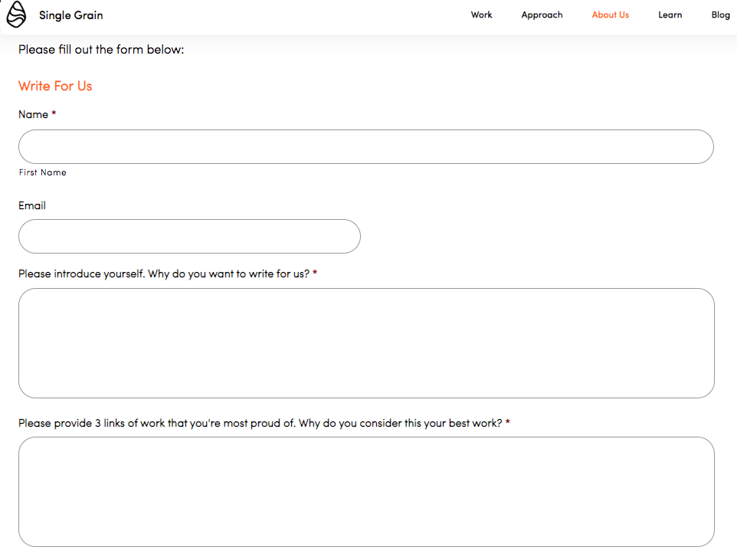The width and height of the screenshot is (737, 560).
Task: Open the Work menu item
Action: (481, 15)
